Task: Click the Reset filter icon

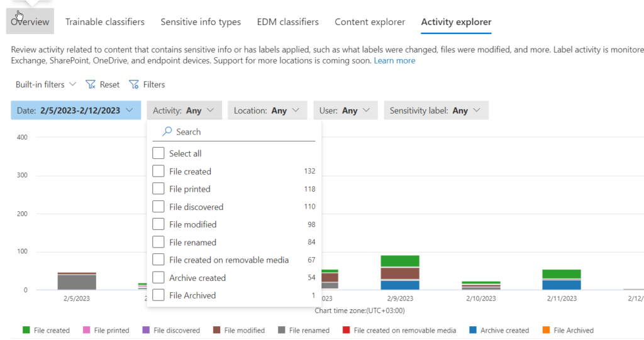Action: point(90,84)
